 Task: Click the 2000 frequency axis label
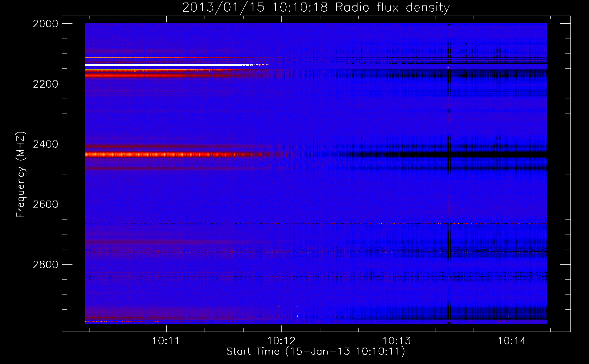[x=46, y=24]
